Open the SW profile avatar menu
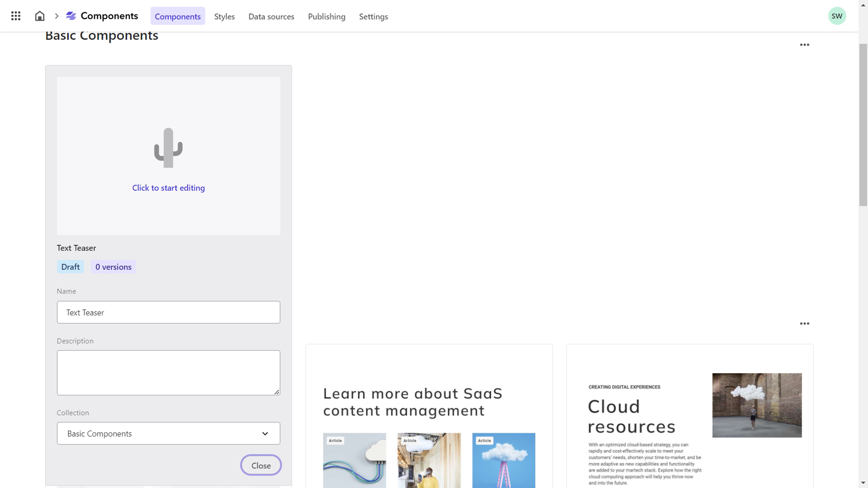This screenshot has height=488, width=868. click(x=837, y=15)
